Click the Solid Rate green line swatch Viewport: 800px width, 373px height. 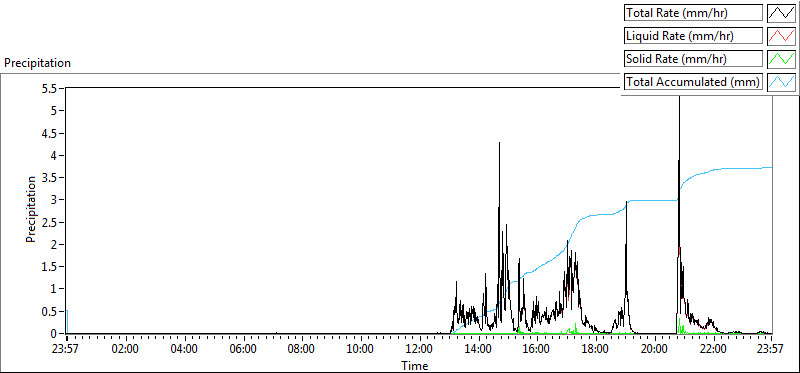point(782,59)
